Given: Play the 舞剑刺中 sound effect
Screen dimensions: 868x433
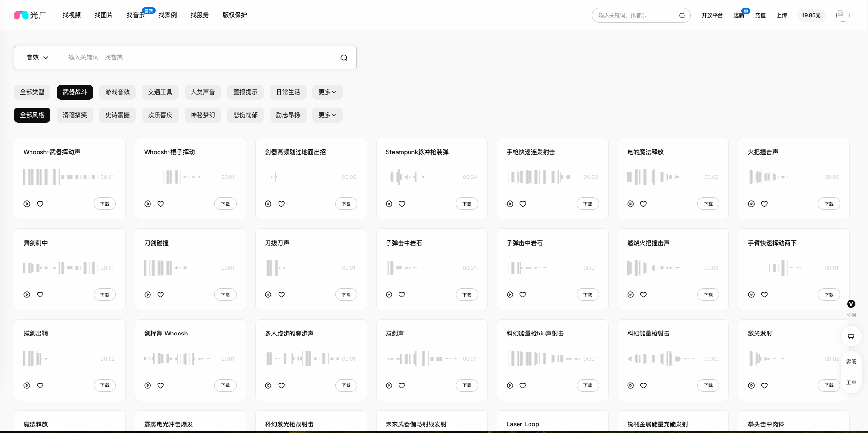Looking at the screenshot, I should point(27,295).
